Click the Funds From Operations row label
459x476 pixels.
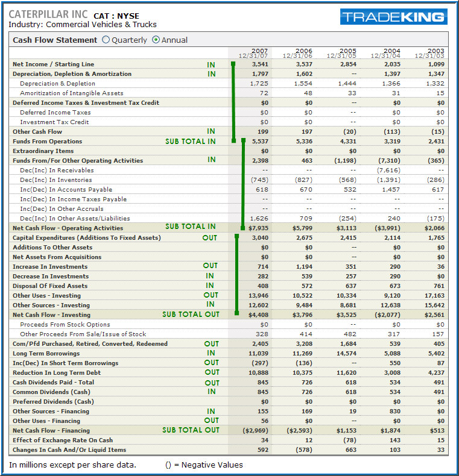pyautogui.click(x=47, y=142)
